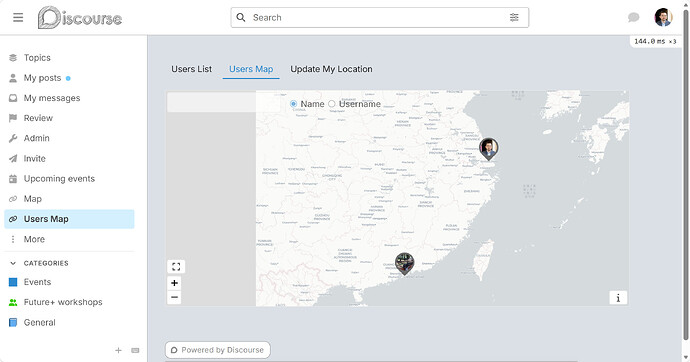Click the Events category square icon
Viewport: 690px width, 362px height.
pos(13,282)
